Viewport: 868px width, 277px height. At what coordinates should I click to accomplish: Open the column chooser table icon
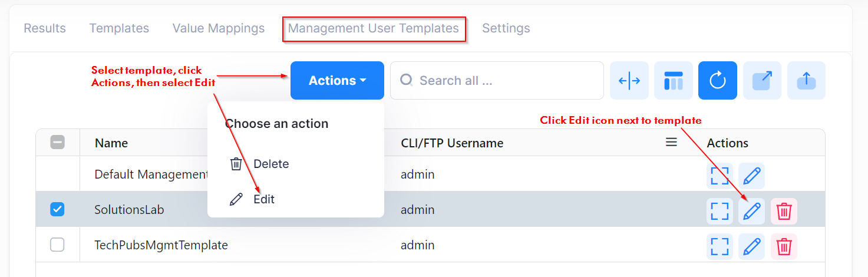click(x=673, y=81)
